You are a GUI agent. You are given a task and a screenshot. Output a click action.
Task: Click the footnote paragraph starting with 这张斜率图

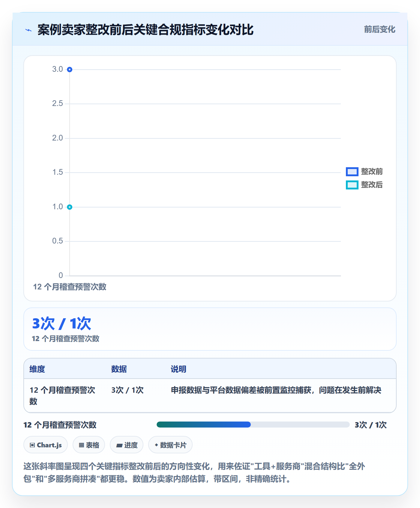pos(194,473)
